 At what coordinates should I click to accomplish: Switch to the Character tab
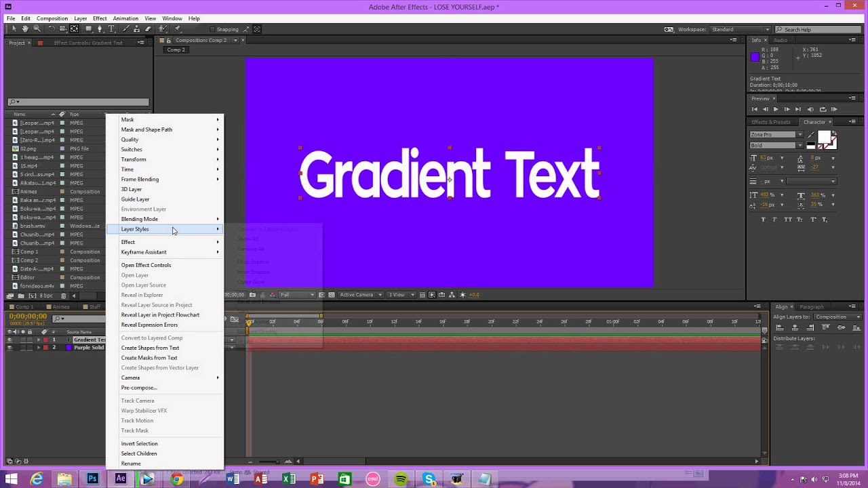[814, 122]
